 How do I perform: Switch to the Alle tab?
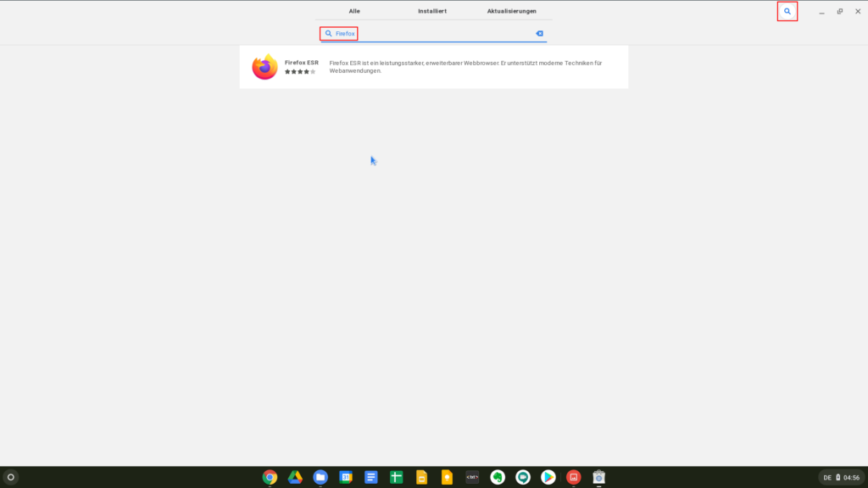click(354, 11)
